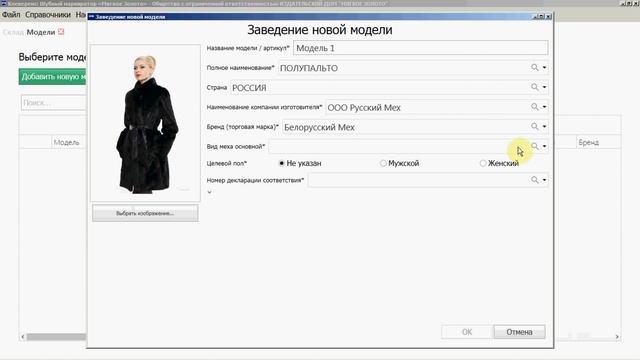Image resolution: width=640 pixels, height=360 pixels.
Task: Click the Выбрать изображение button
Action: 145,213
